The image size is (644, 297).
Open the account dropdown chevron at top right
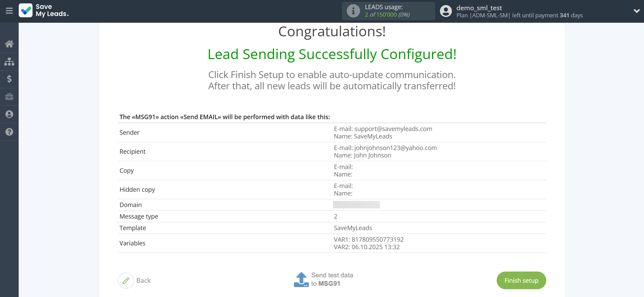point(637,11)
